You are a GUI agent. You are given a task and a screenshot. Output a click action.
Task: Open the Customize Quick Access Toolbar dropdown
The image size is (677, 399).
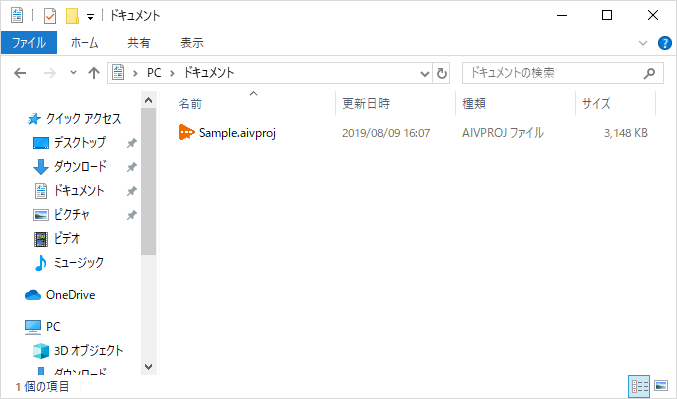[90, 17]
